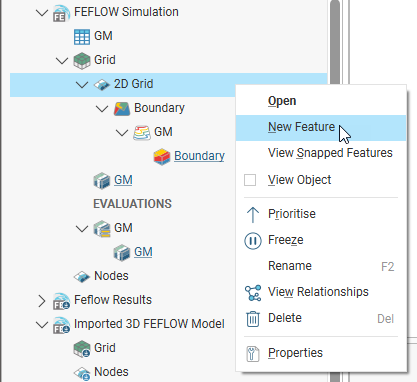Open the underlined Boundary link
Image resolution: width=417 pixels, height=382 pixels.
[199, 156]
